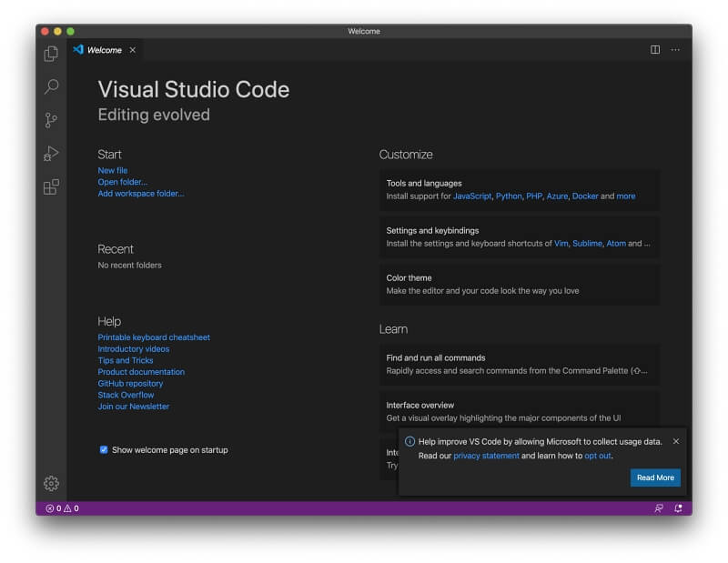
Task: Split the editor to the right
Action: (654, 50)
